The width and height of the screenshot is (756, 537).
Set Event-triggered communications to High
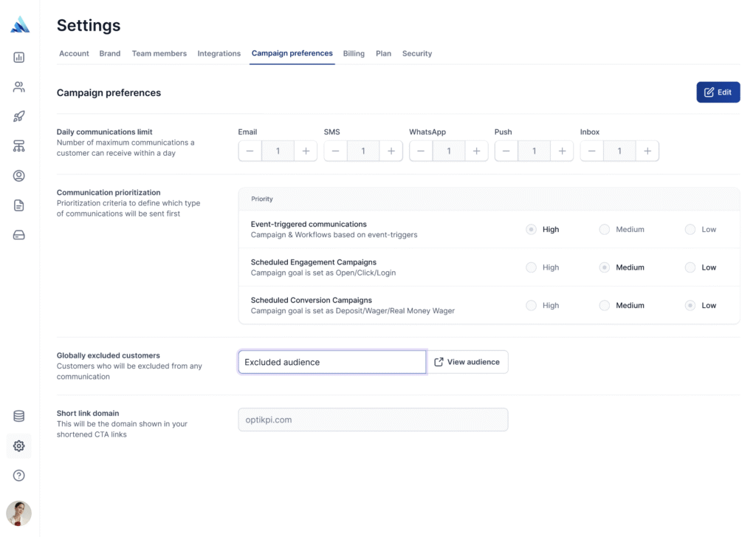coord(531,229)
